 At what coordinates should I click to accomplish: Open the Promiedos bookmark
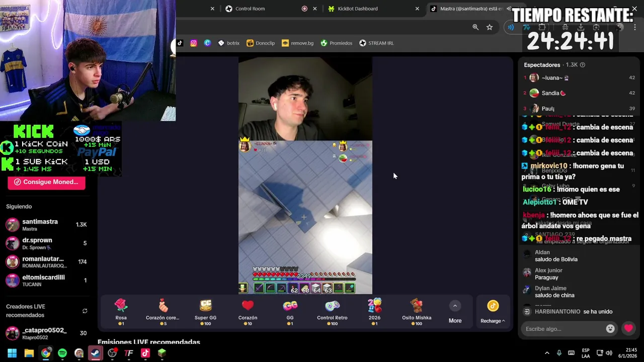tap(337, 43)
